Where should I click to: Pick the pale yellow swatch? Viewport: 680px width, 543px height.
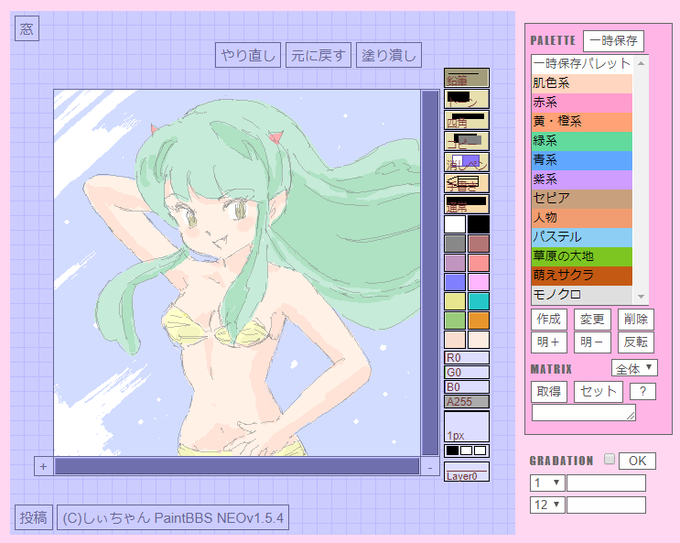coord(455,301)
